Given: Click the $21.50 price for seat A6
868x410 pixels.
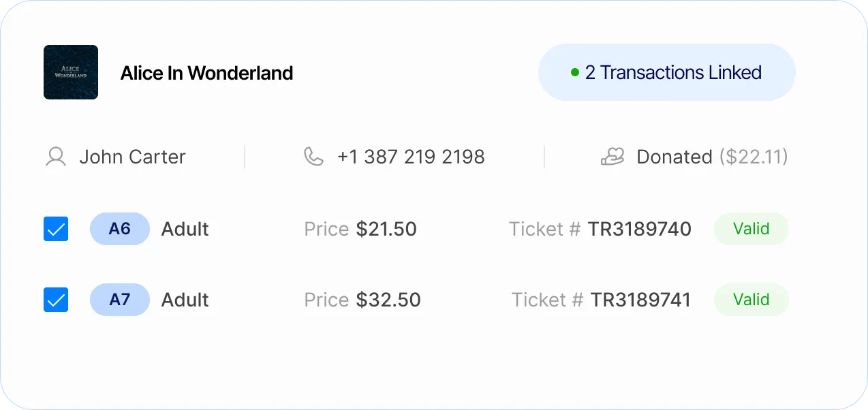Looking at the screenshot, I should click(386, 229).
